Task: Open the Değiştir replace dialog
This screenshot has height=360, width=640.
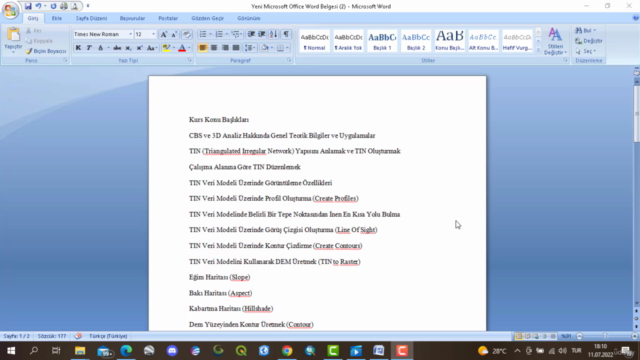Action: pyautogui.click(x=589, y=41)
